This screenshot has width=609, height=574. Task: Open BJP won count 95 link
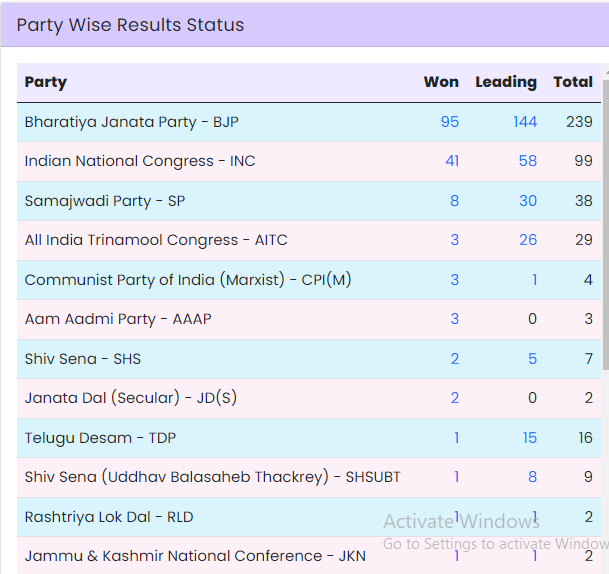coord(449,122)
